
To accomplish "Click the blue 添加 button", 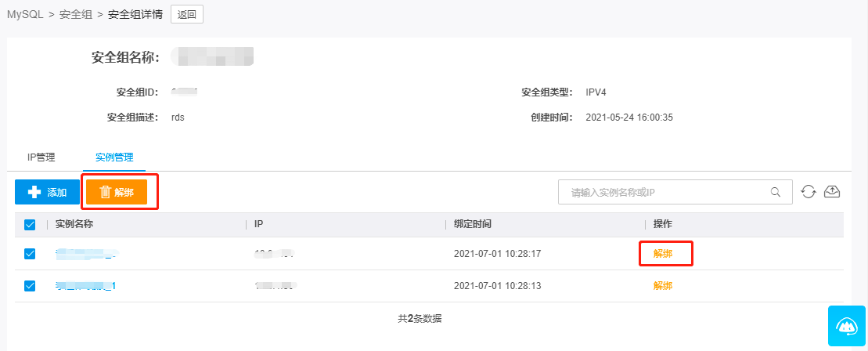I will (x=47, y=192).
